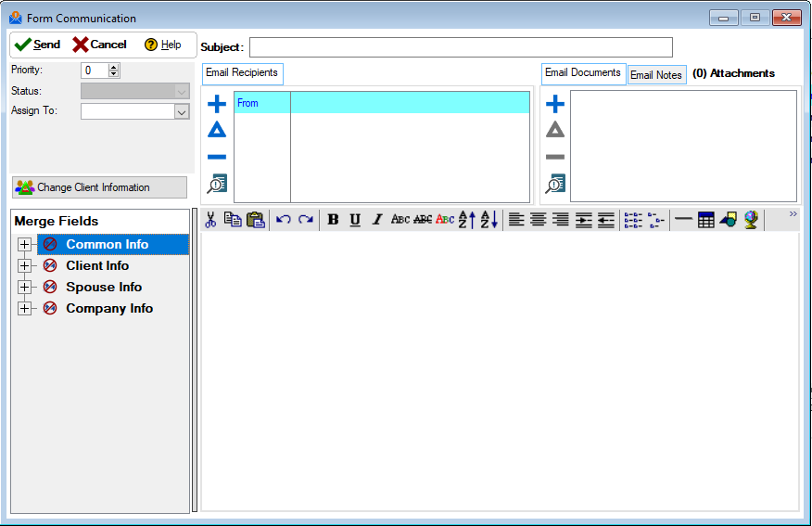Align text right
The width and height of the screenshot is (812, 526).
(560, 220)
